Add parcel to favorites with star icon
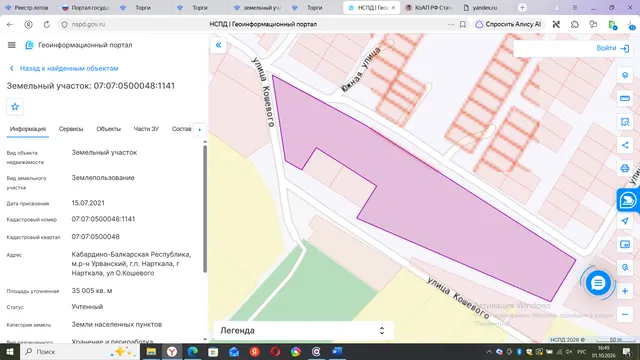 click(x=15, y=107)
